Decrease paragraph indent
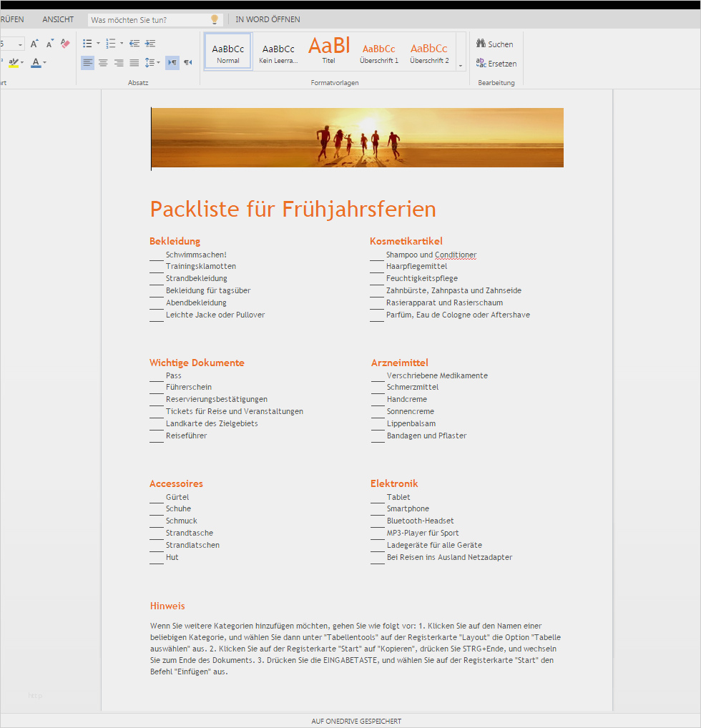Screen dimensions: 701x728 tap(134, 43)
